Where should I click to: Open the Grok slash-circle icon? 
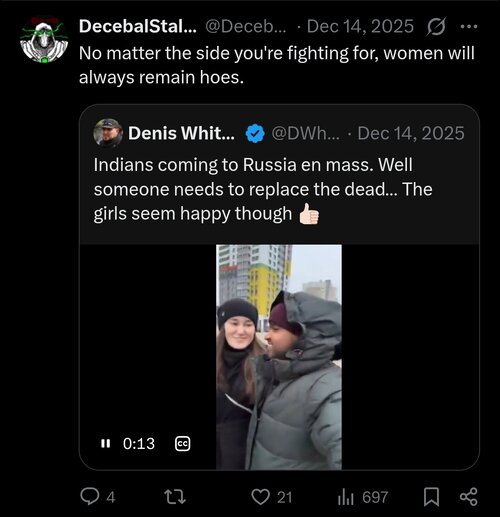(x=436, y=26)
